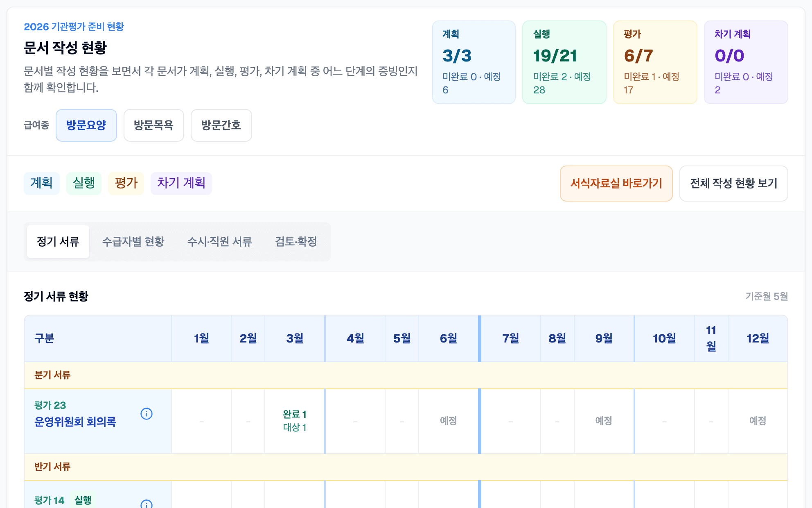Screen dimensions: 812x508
Task: Click the 7월 column header
Action: coord(511,339)
